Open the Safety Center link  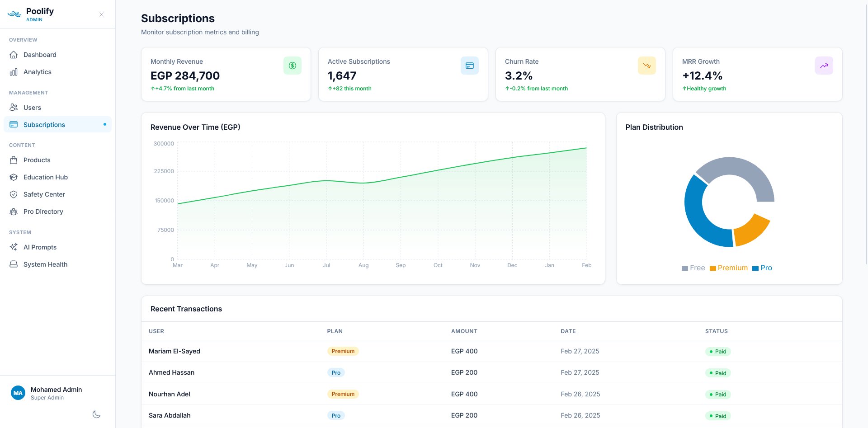pos(57,194)
